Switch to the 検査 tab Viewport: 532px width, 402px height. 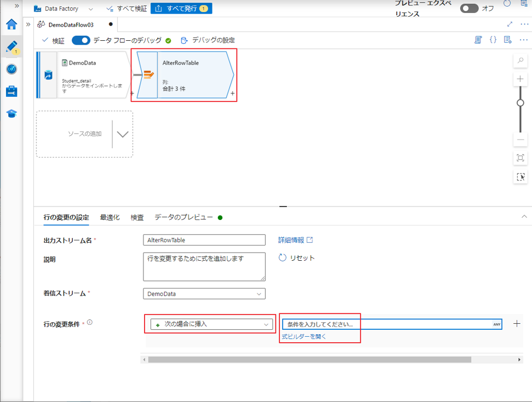point(137,217)
